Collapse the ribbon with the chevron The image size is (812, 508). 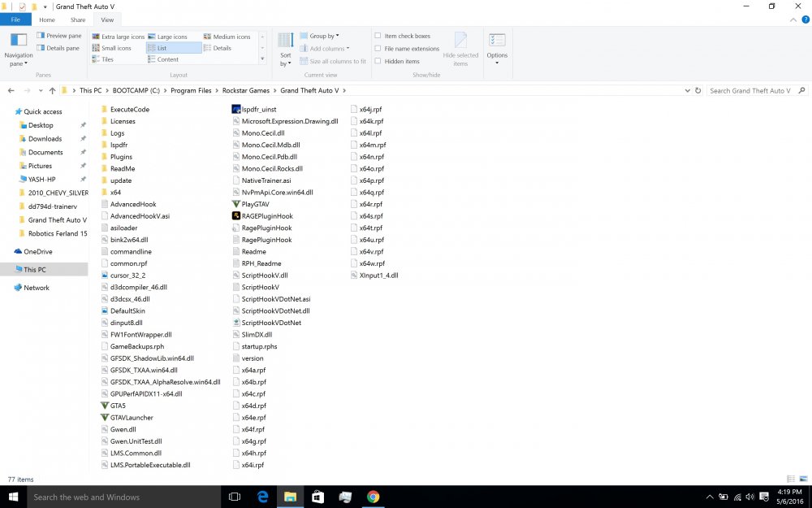793,20
